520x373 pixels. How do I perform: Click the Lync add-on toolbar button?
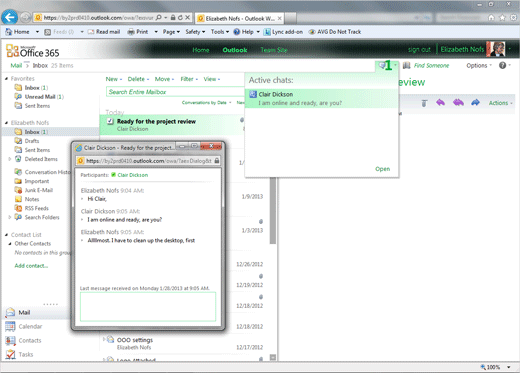pos(283,32)
